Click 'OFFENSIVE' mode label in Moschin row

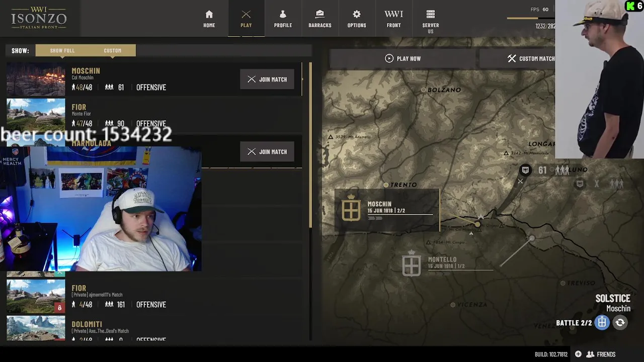tap(151, 87)
